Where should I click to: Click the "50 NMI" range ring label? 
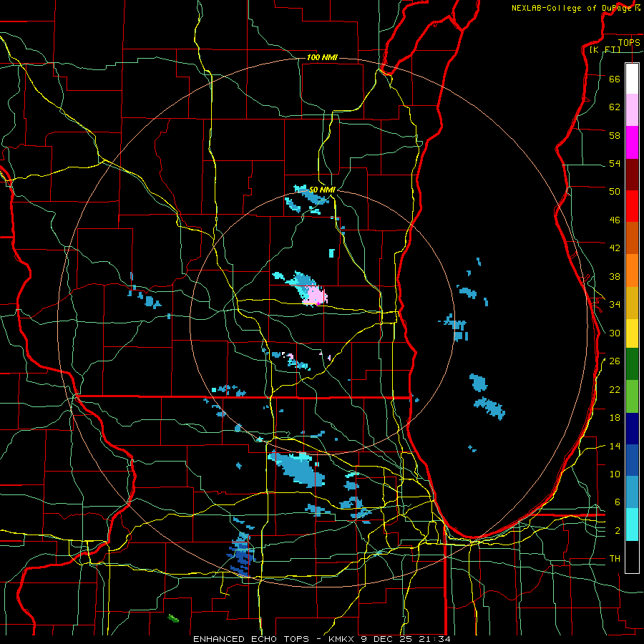click(x=322, y=190)
